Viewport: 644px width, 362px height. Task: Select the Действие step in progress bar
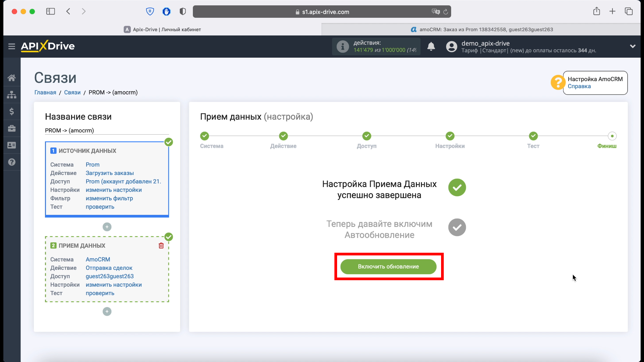point(283,136)
